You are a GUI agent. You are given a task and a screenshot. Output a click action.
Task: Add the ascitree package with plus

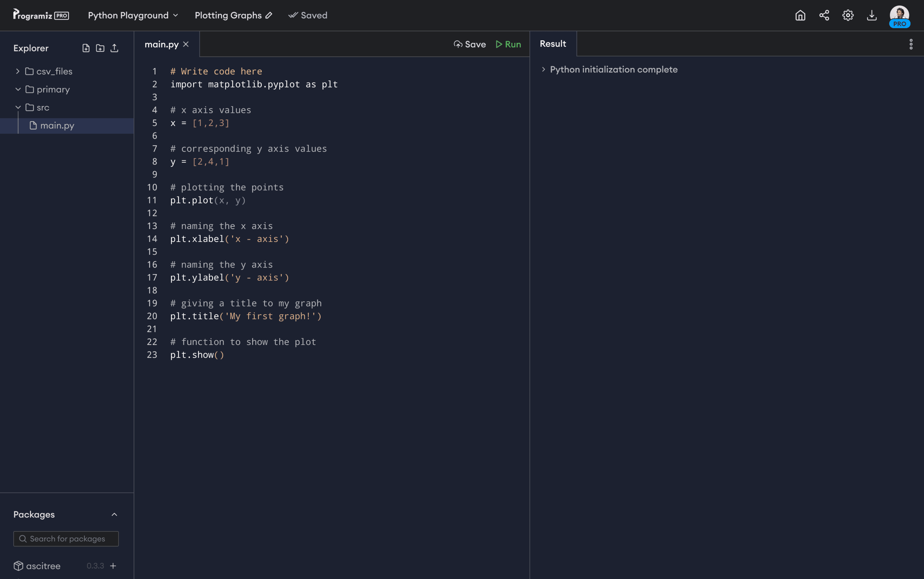(x=113, y=565)
